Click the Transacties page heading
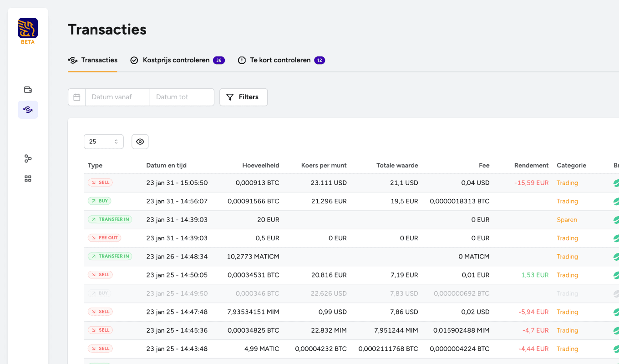 coord(107,30)
